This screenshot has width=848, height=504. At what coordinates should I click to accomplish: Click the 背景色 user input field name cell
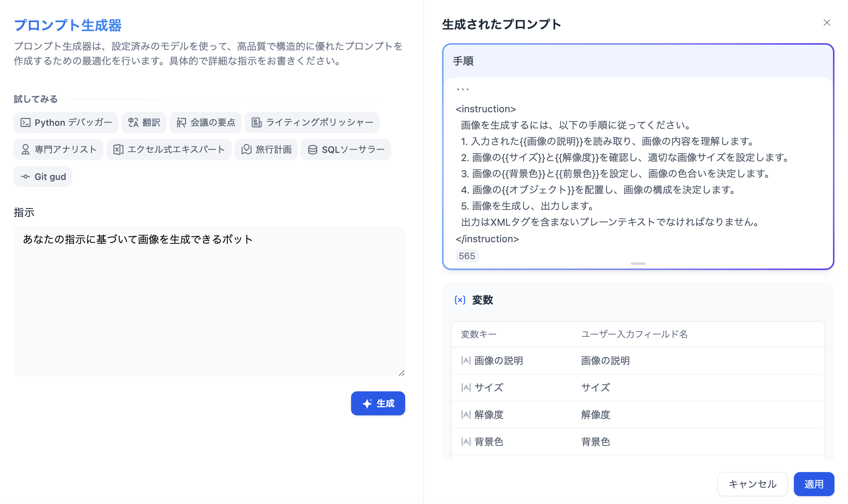coord(595,442)
